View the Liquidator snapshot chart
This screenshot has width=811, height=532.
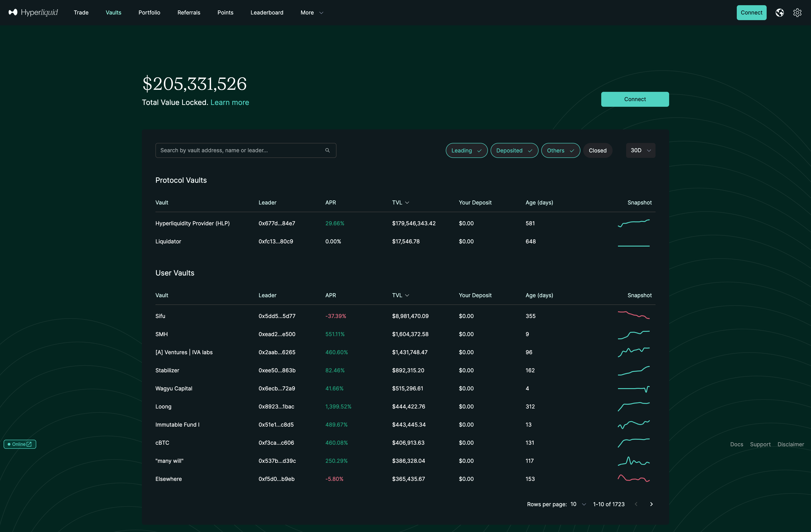pyautogui.click(x=633, y=246)
